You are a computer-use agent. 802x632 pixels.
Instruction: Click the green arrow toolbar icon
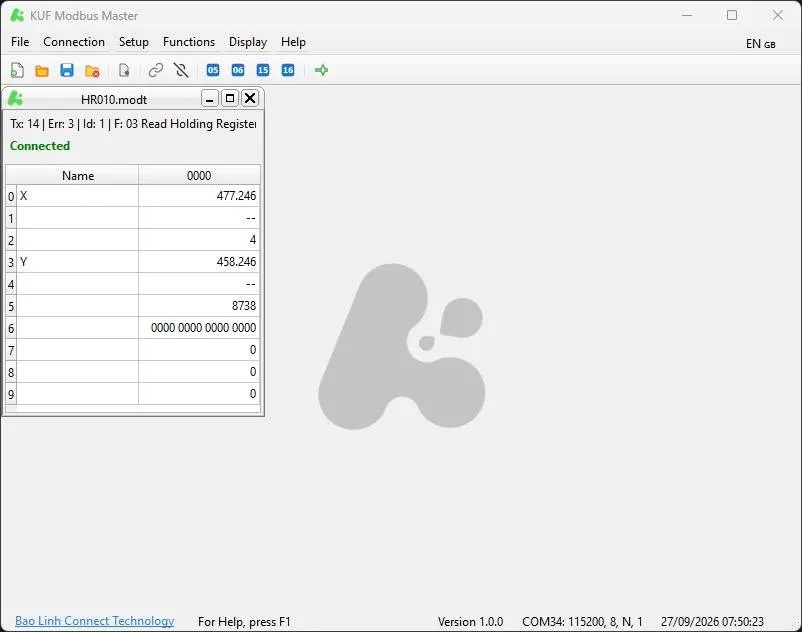[321, 70]
